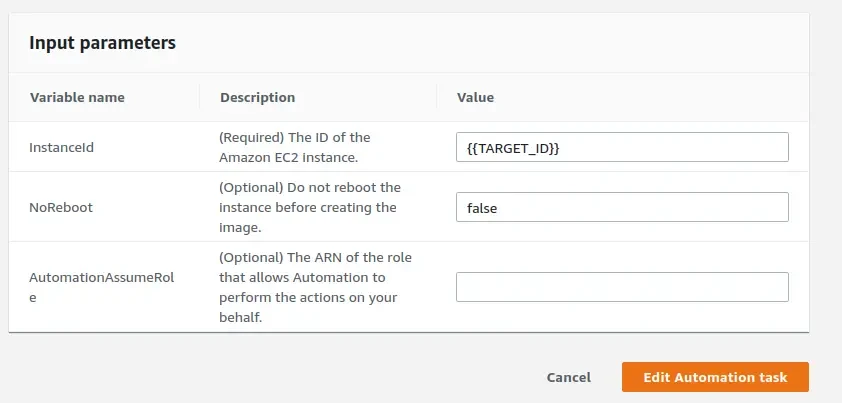
Task: Click the Edit Automation task button
Action: click(715, 377)
